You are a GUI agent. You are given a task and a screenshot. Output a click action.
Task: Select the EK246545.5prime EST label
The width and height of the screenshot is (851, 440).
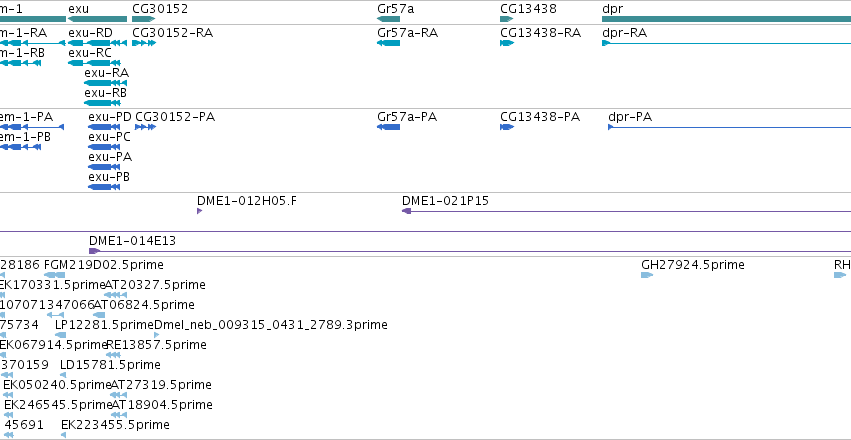coord(58,405)
